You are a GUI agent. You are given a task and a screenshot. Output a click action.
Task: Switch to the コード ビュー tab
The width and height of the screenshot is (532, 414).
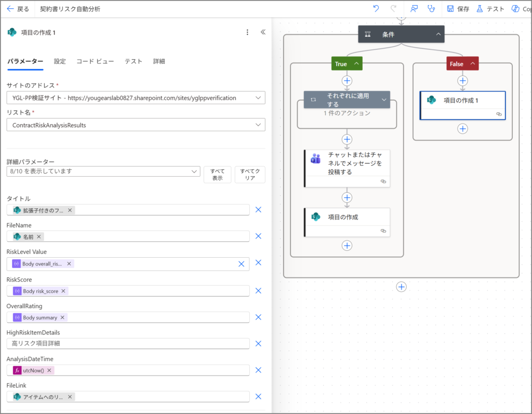point(95,61)
